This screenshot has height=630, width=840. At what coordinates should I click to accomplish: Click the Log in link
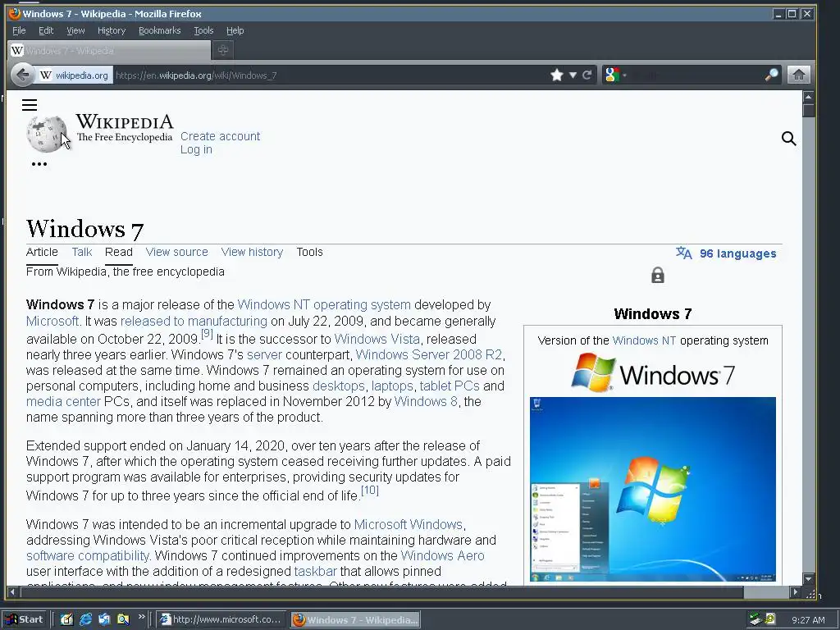[x=196, y=149]
